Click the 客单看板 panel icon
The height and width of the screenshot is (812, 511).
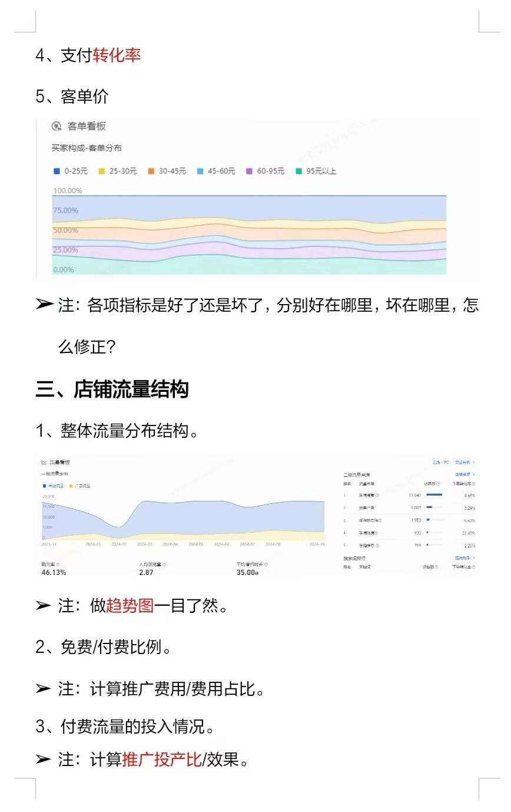point(57,126)
